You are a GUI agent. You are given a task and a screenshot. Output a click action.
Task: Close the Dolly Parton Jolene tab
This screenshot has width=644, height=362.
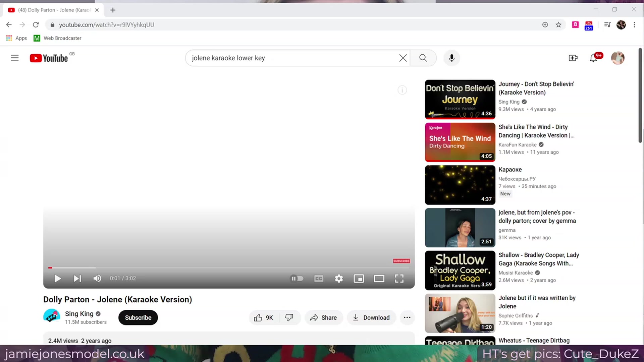click(97, 10)
